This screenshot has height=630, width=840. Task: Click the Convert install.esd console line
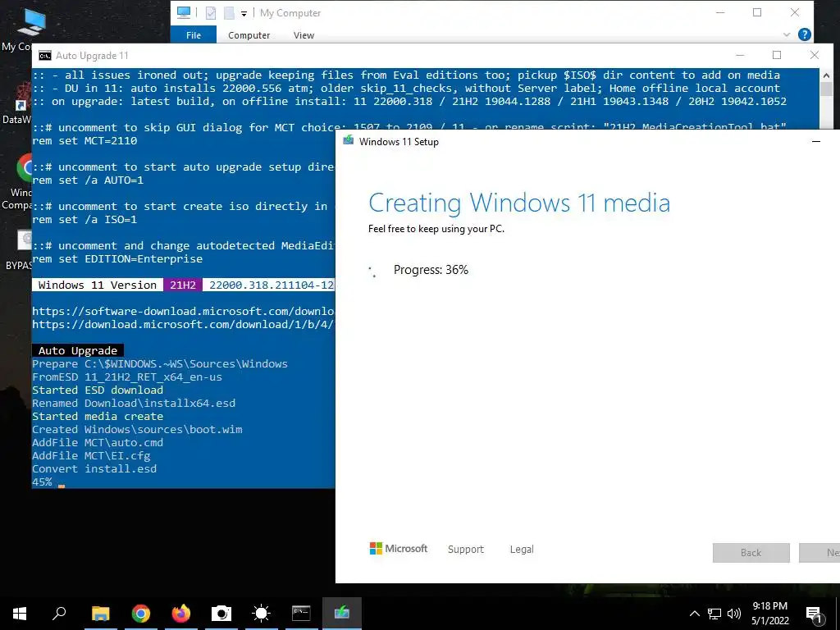pos(94,468)
